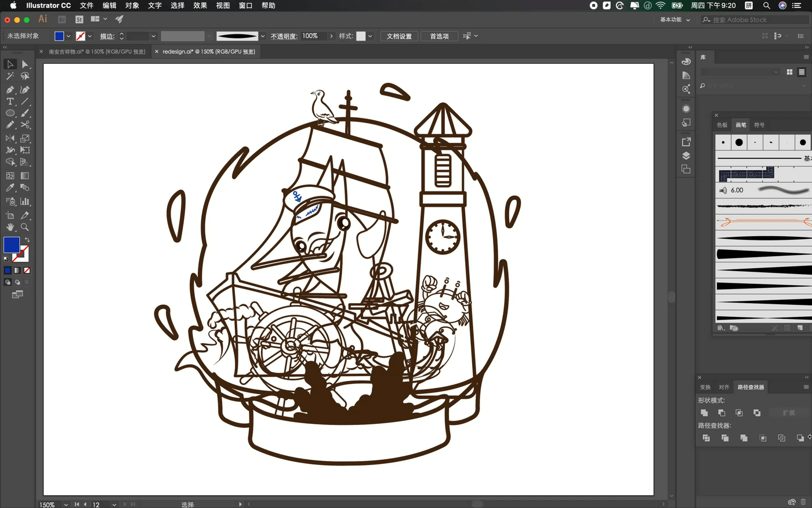812x508 pixels.
Task: Select the Type tool
Action: (10, 101)
